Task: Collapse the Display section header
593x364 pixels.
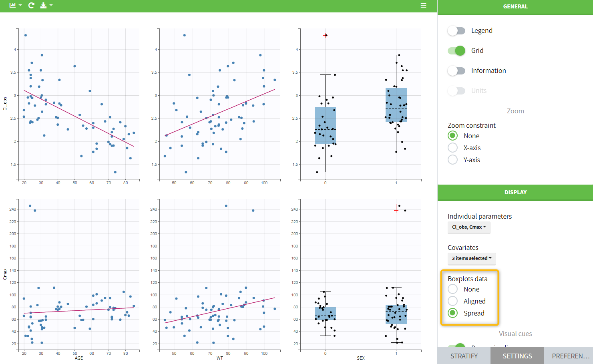Action: (x=515, y=193)
